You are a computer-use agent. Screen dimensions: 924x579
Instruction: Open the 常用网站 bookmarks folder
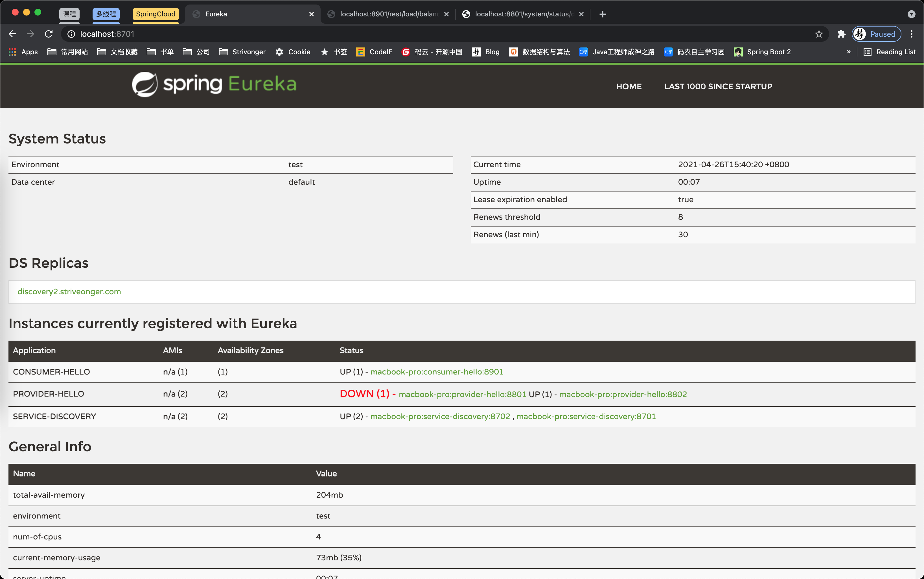click(x=68, y=52)
